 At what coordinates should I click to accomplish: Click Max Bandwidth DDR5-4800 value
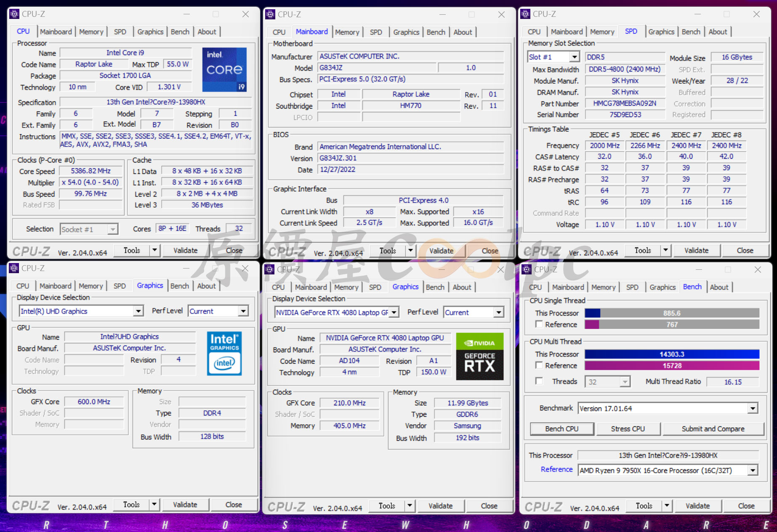coord(625,69)
